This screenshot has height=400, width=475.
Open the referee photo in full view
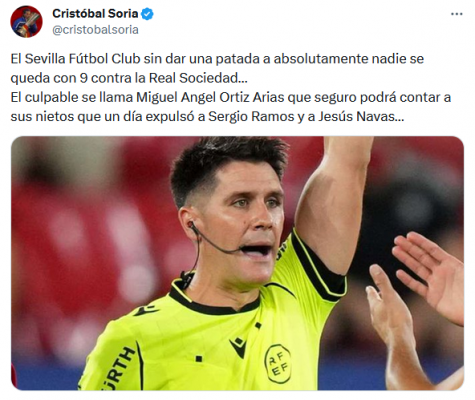coord(237,263)
